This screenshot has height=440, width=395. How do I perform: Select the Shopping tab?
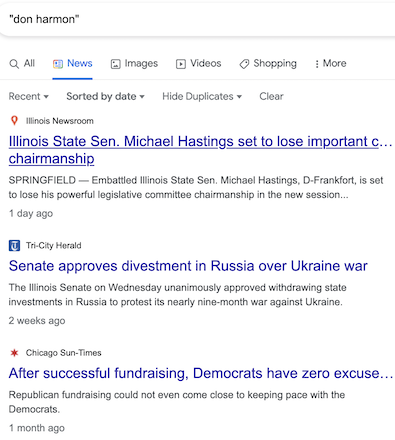pos(268,63)
